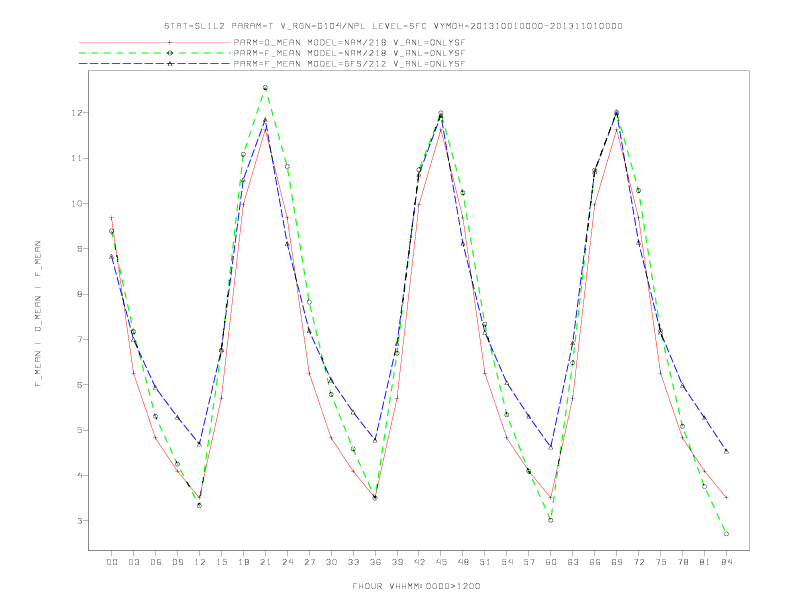792x612 pixels.
Task: Click y-axis tick label 3
Action: (x=80, y=521)
